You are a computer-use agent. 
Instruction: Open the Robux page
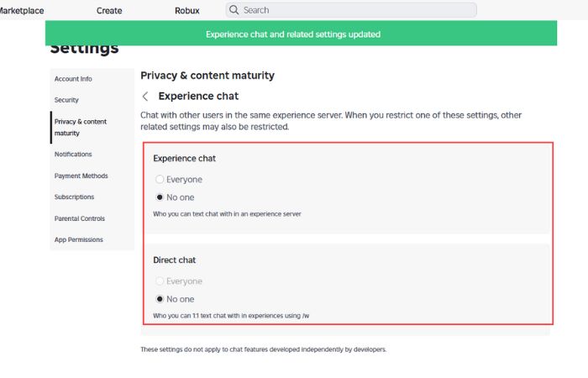coord(186,10)
